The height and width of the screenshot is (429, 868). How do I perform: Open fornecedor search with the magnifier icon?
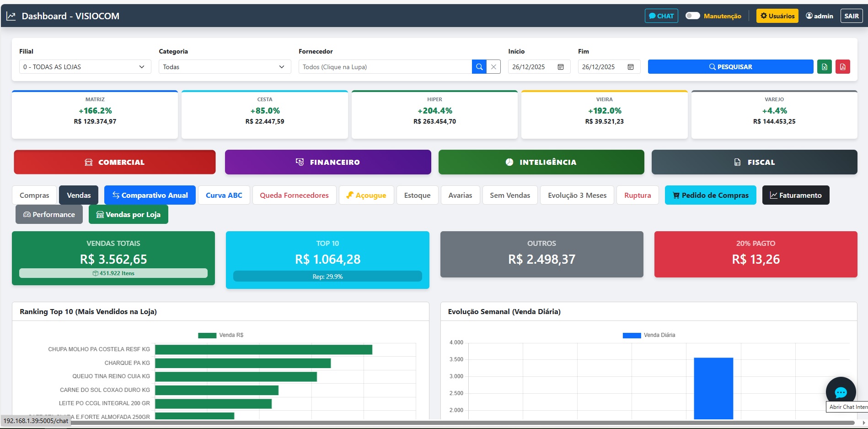coord(479,66)
